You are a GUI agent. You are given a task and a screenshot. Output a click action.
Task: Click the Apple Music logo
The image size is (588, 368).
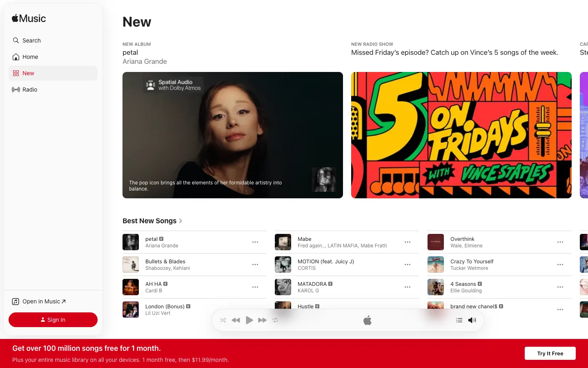click(x=29, y=18)
